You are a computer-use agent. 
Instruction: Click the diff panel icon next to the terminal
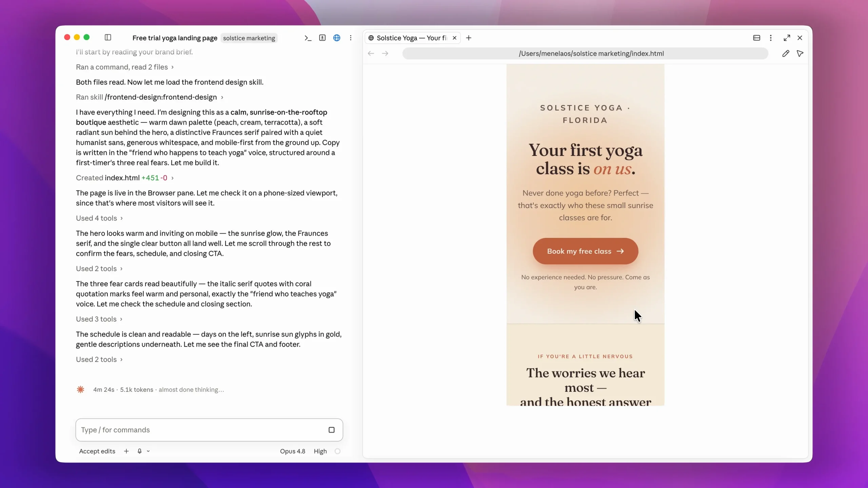click(x=322, y=38)
